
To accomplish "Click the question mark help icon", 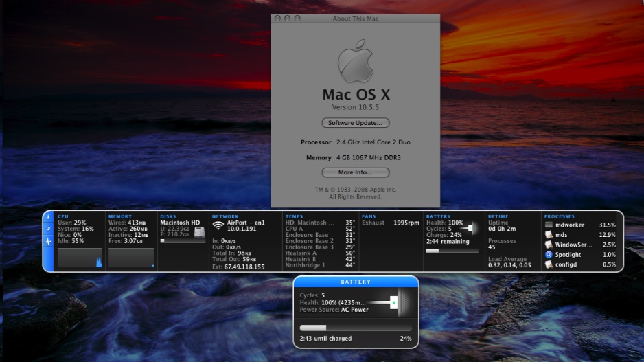I will click(x=48, y=229).
